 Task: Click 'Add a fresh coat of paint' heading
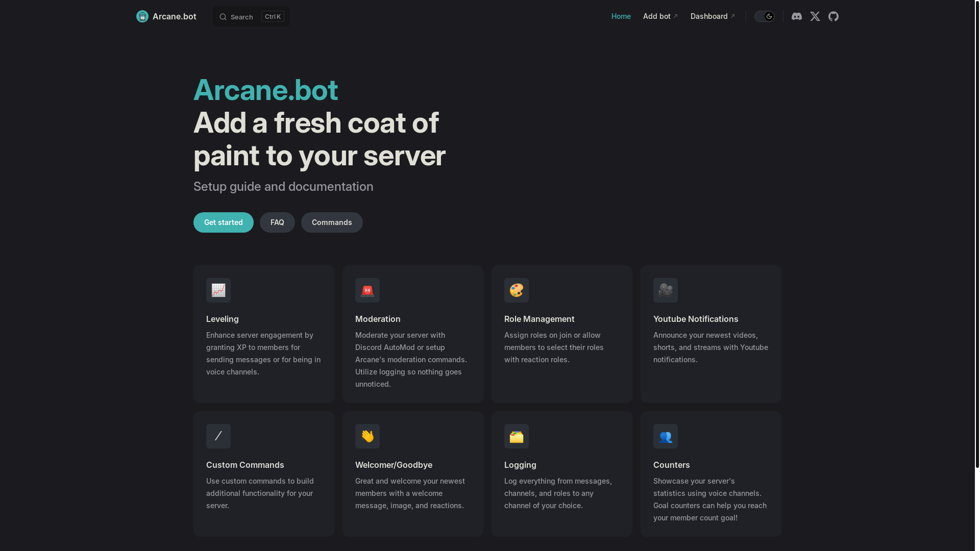(320, 139)
